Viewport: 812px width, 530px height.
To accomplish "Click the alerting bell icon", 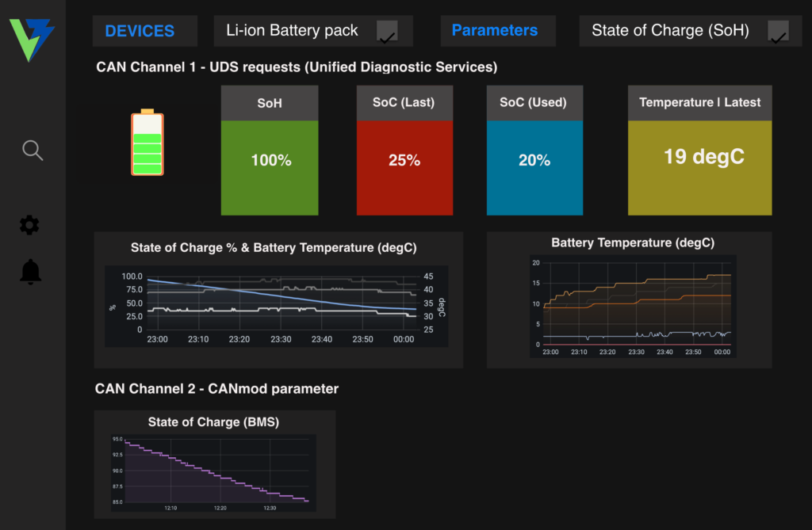I will [x=32, y=271].
